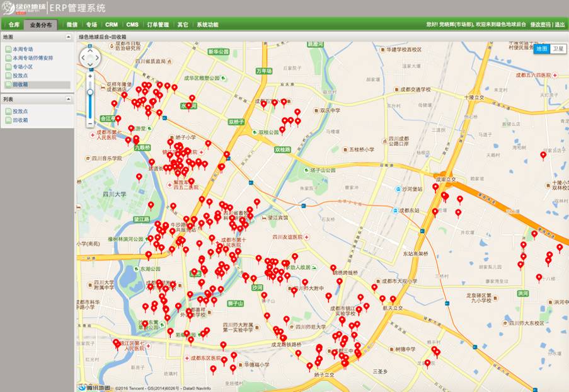Select 本周专场师傅安排 in map list
Screen dimensions: 569x392
pyautogui.click(x=33, y=58)
